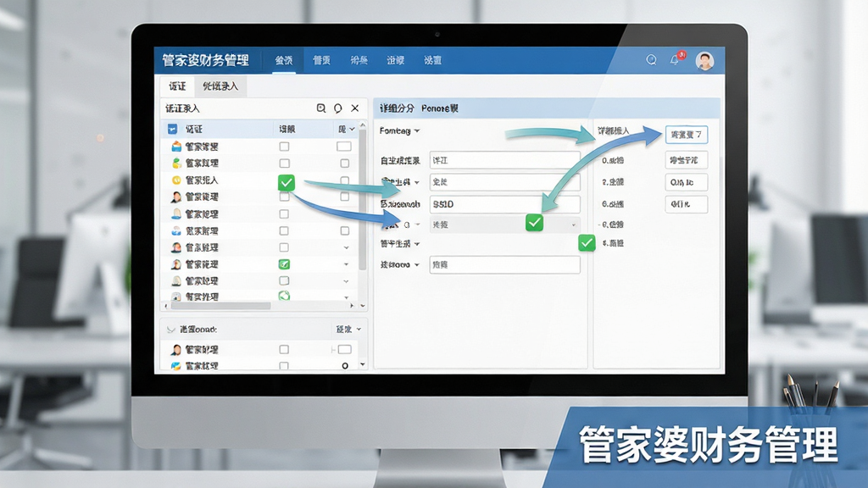This screenshot has width=868, height=488.
Task: Switch to the second top navigation tab
Action: pyautogui.click(x=321, y=60)
